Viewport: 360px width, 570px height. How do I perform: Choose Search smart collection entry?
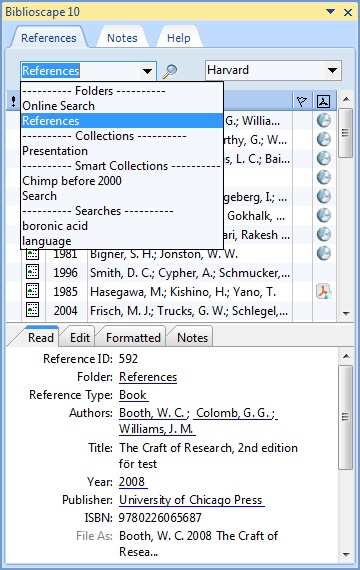[122, 196]
